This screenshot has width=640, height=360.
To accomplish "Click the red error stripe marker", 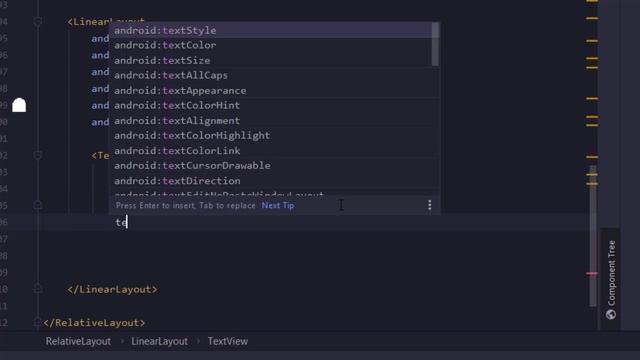I will coord(592,274).
